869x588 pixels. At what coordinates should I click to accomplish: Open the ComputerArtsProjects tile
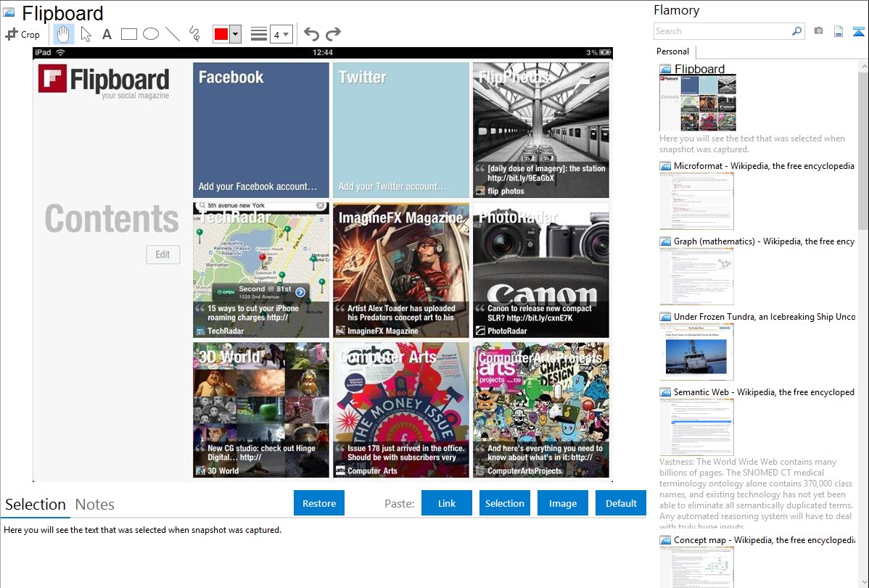tap(541, 410)
